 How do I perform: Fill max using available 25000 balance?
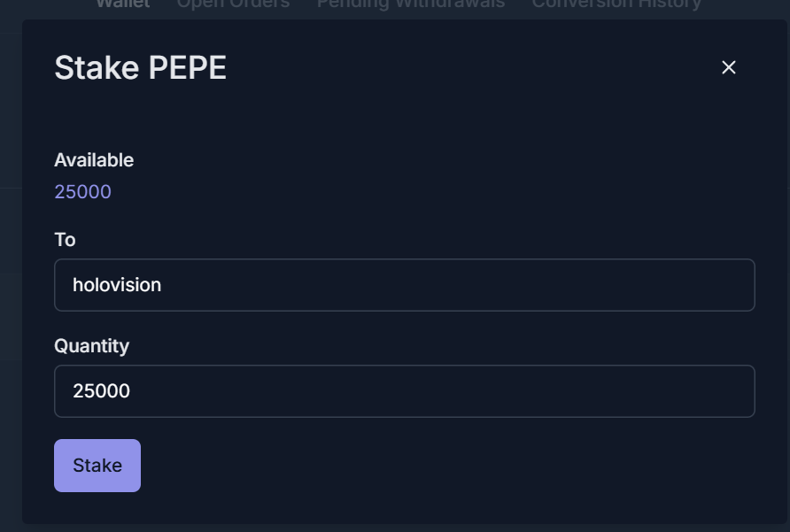point(82,192)
